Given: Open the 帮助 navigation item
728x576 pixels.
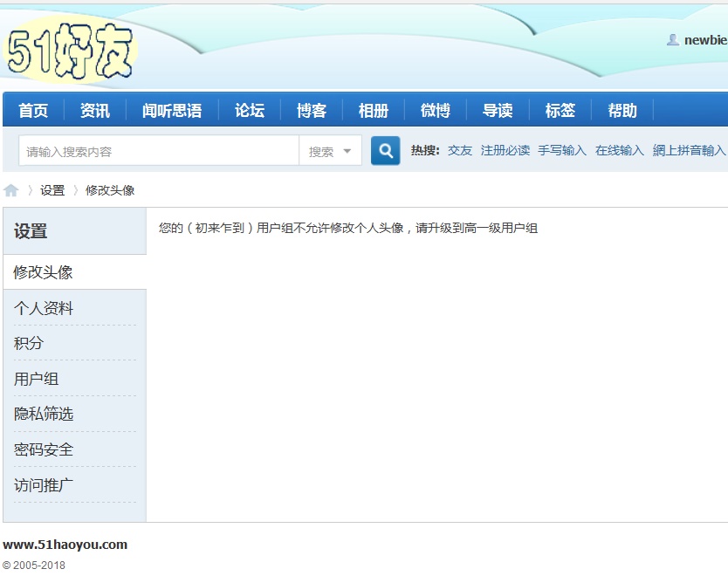Looking at the screenshot, I should point(622,111).
